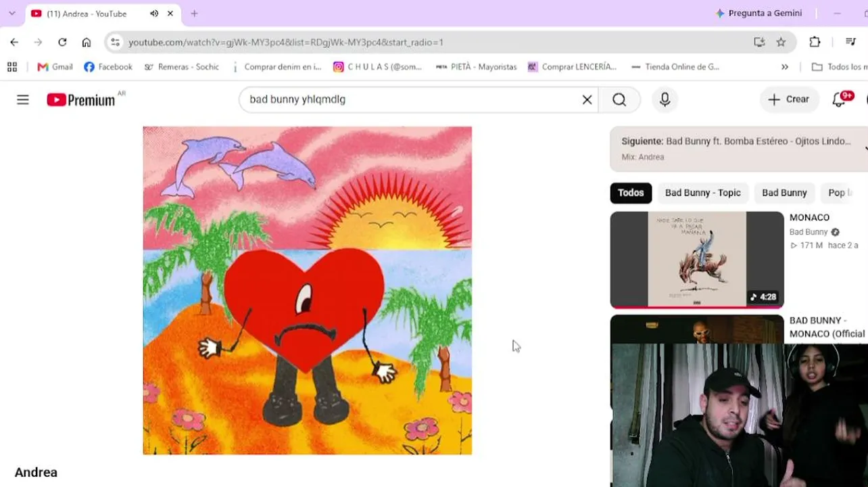Start voice search with the microphone
868x487 pixels.
tap(665, 100)
